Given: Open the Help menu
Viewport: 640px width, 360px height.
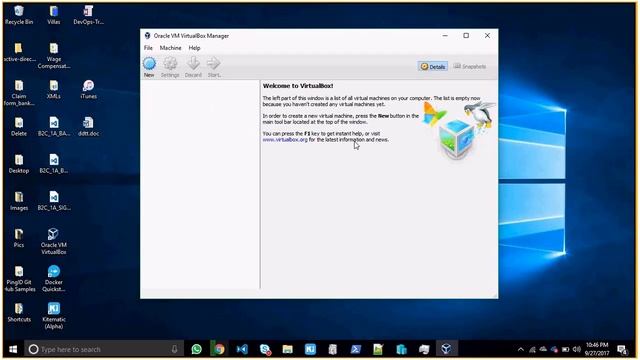Looking at the screenshot, I should point(194,48).
